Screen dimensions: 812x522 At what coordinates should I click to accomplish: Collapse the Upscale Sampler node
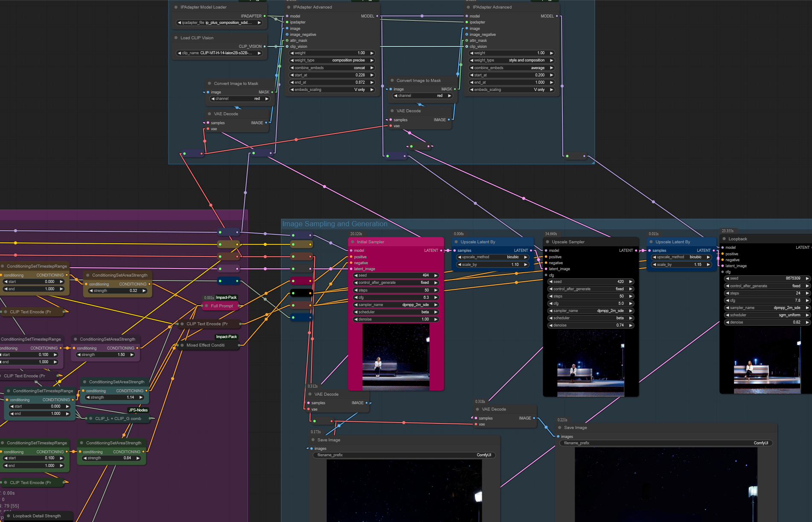coord(547,242)
